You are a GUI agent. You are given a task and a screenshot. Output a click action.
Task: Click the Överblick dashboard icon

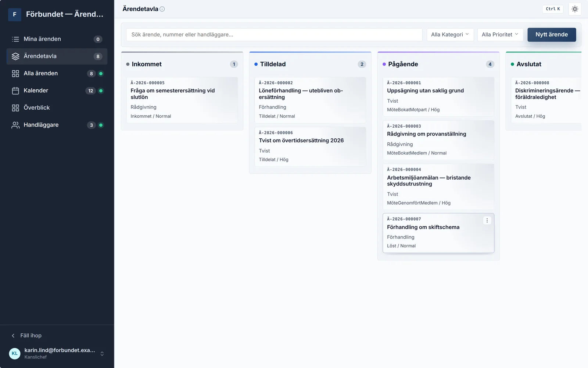click(x=15, y=108)
